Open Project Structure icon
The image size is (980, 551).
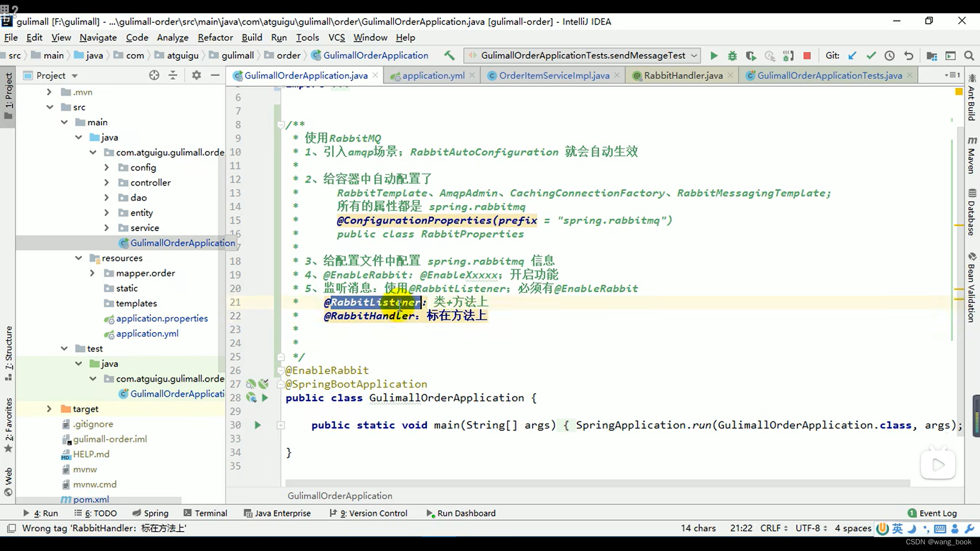click(x=932, y=56)
